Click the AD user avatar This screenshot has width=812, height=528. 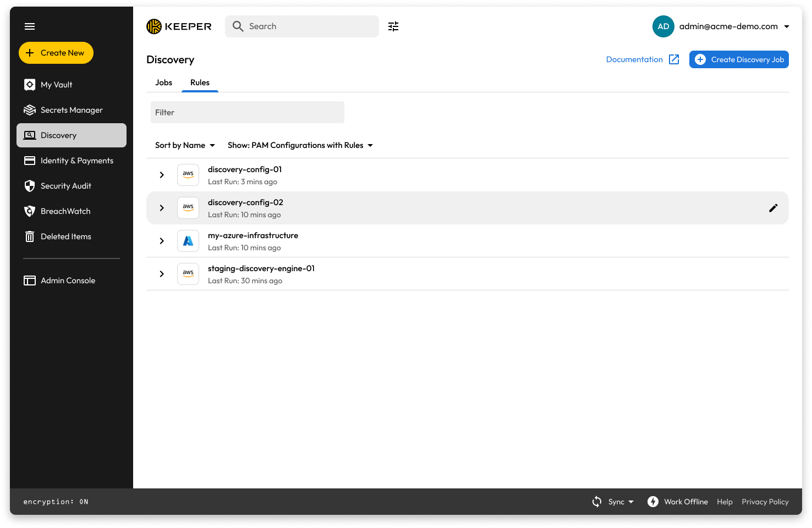pos(663,26)
